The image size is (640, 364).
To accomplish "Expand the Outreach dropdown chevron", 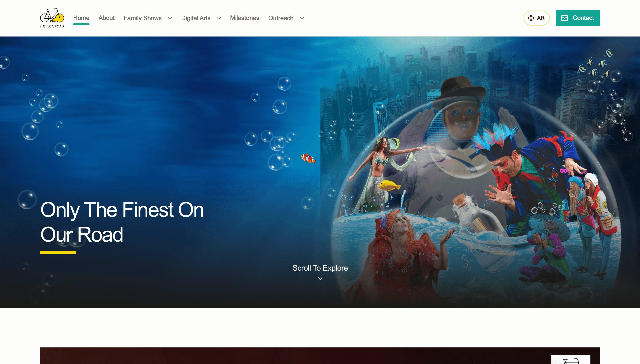I will pos(302,18).
